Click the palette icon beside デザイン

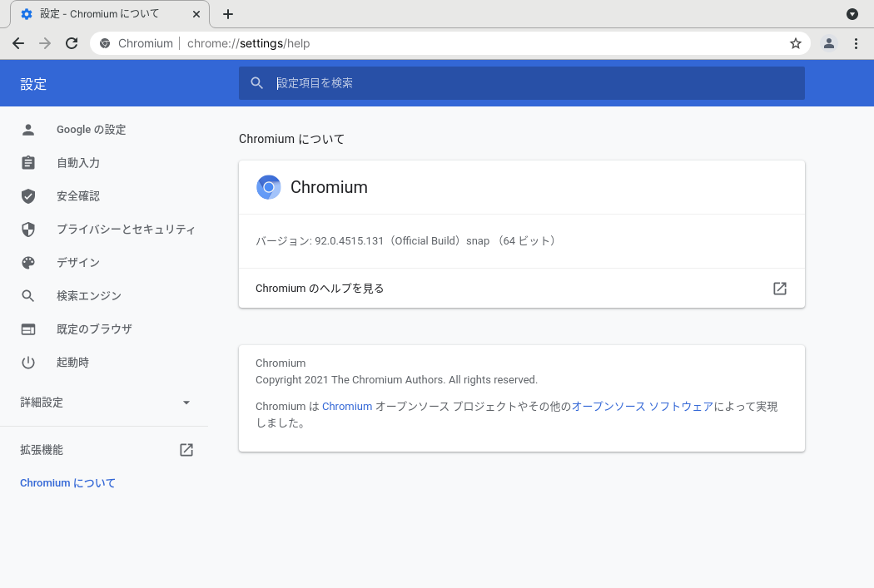pyautogui.click(x=27, y=262)
